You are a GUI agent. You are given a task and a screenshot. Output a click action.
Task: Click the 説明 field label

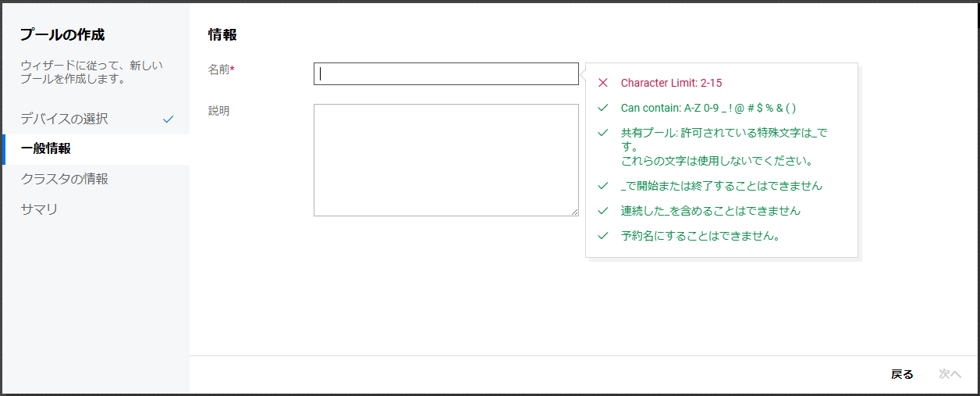(219, 111)
